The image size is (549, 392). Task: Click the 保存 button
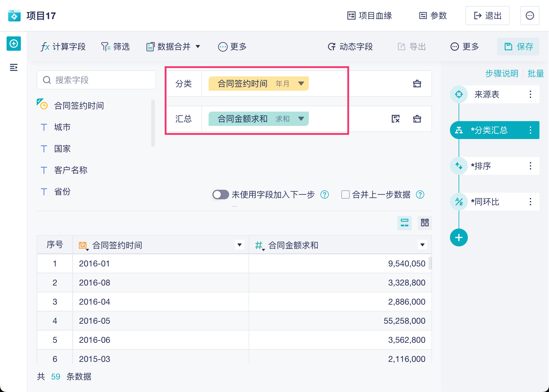[x=518, y=47]
